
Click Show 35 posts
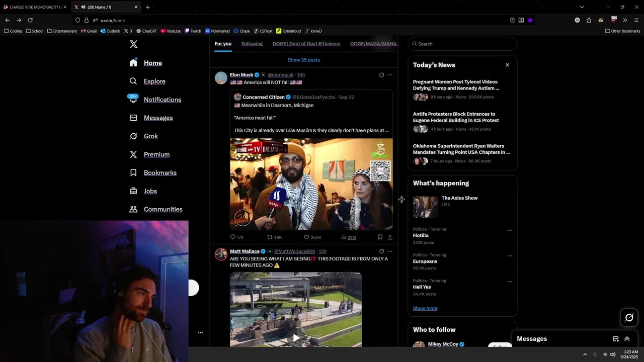pos(303,60)
